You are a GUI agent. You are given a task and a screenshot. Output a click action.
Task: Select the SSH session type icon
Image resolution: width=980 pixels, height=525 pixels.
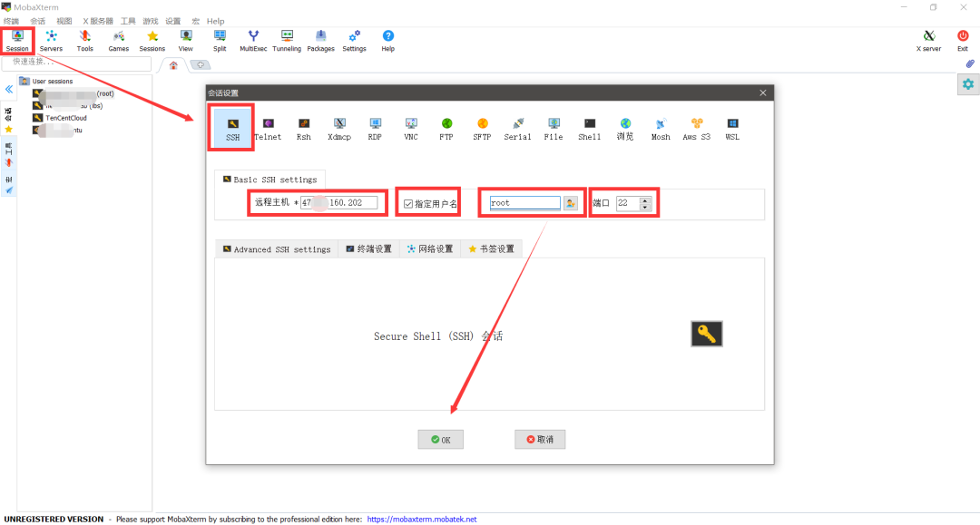[230, 127]
